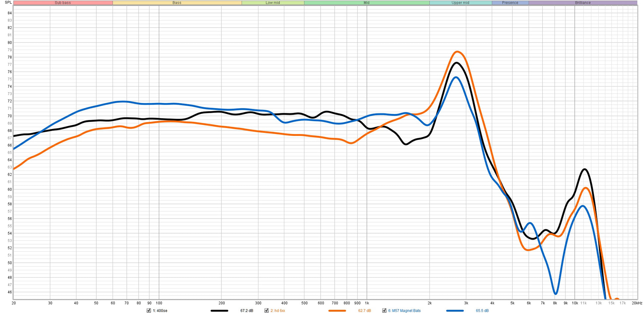Click the Presence band header
644x315 pixels.
tap(510, 3)
